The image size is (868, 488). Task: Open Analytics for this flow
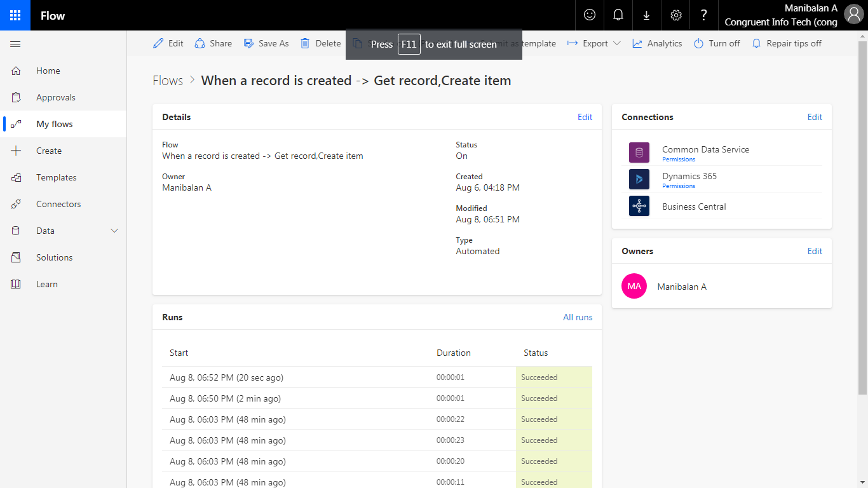point(657,43)
